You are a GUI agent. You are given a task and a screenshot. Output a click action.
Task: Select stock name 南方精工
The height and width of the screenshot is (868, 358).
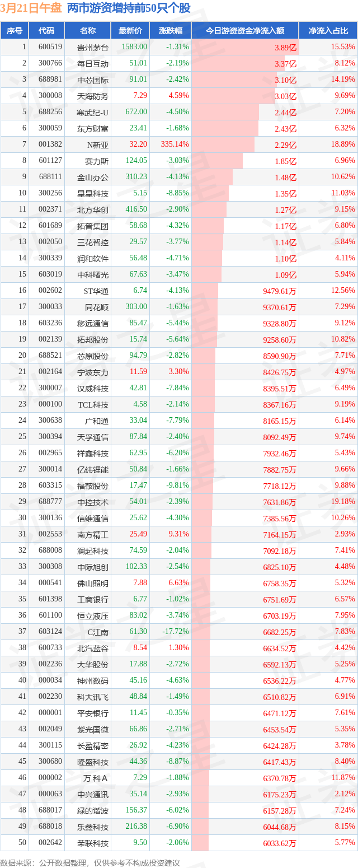tap(93, 535)
